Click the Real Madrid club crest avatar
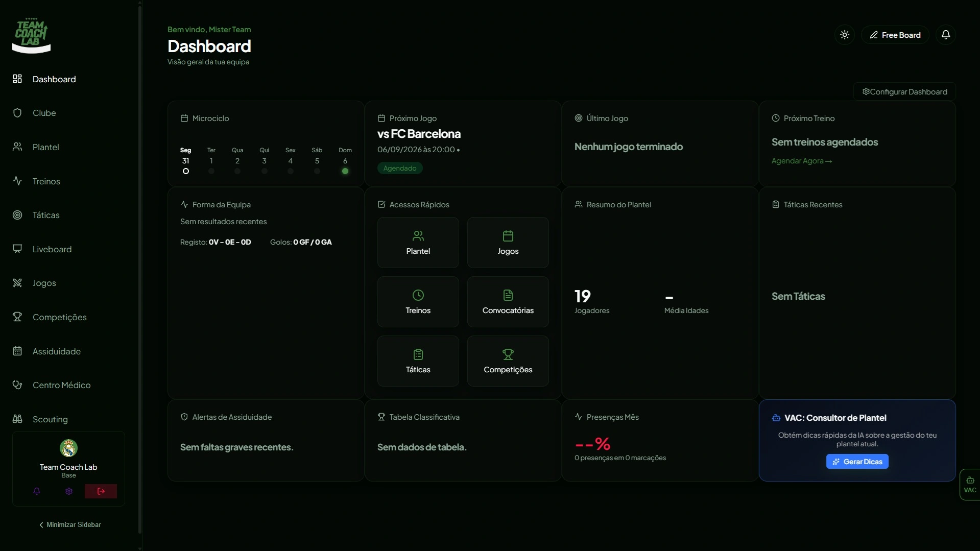This screenshot has height=551, width=980. pyautogui.click(x=68, y=448)
